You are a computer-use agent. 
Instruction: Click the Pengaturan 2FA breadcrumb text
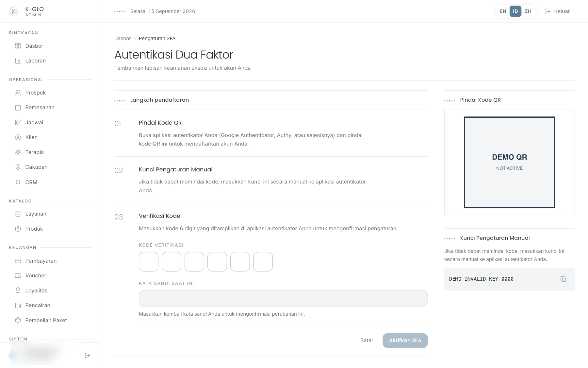157,39
